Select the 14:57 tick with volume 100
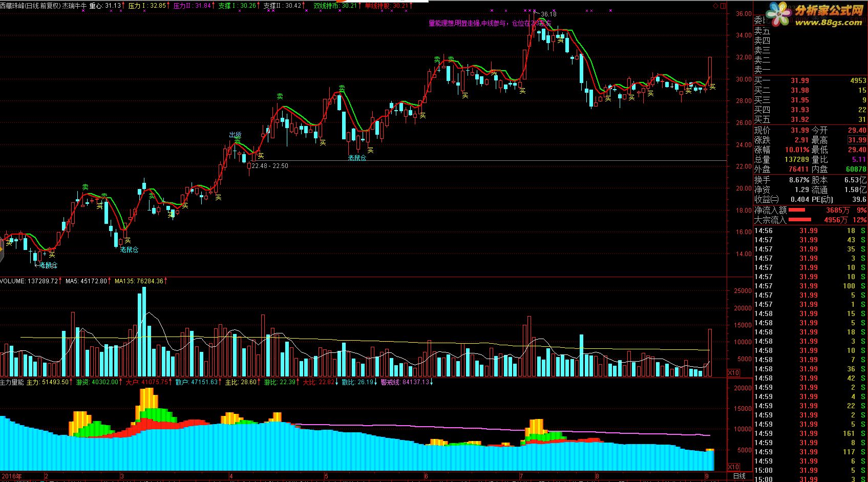 pyautogui.click(x=811, y=286)
